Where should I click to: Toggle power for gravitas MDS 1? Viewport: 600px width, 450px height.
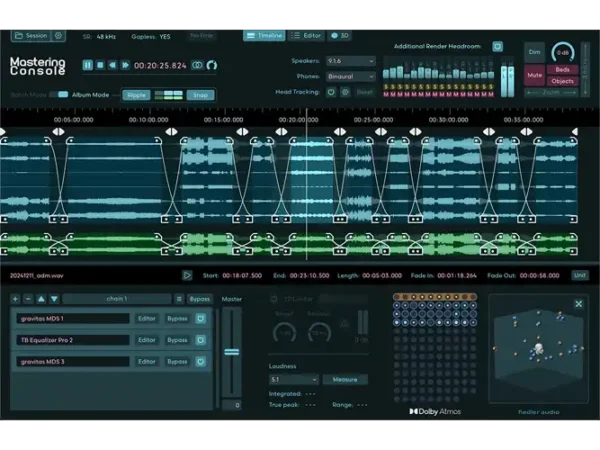tap(201, 318)
